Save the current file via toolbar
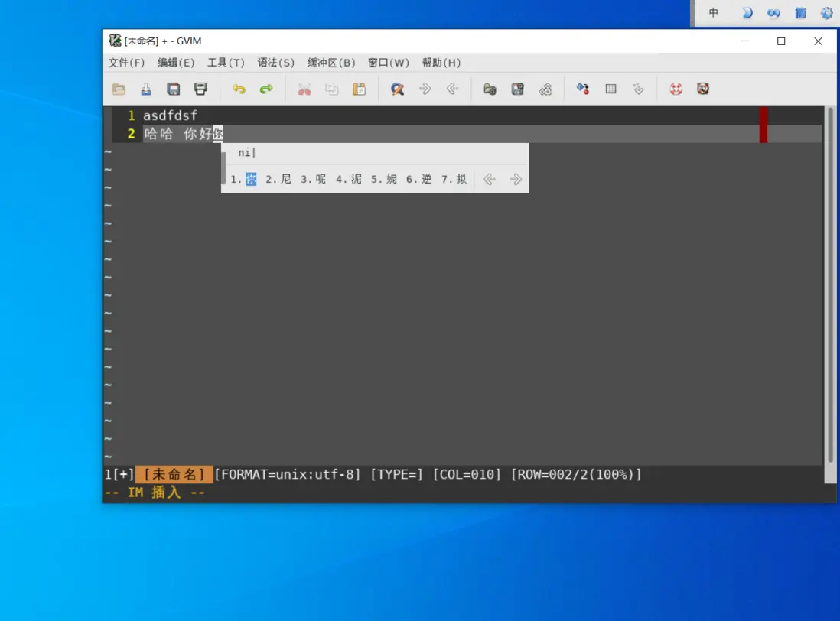 click(x=145, y=89)
